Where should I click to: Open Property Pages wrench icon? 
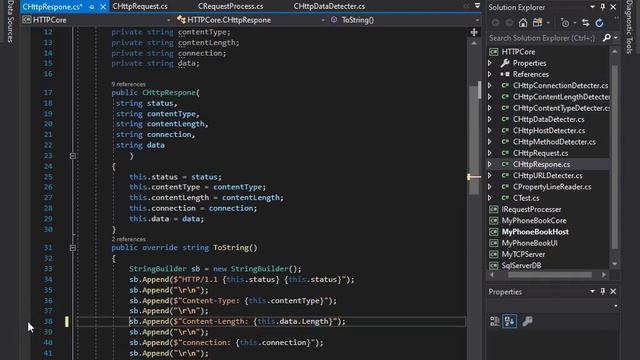(x=527, y=321)
